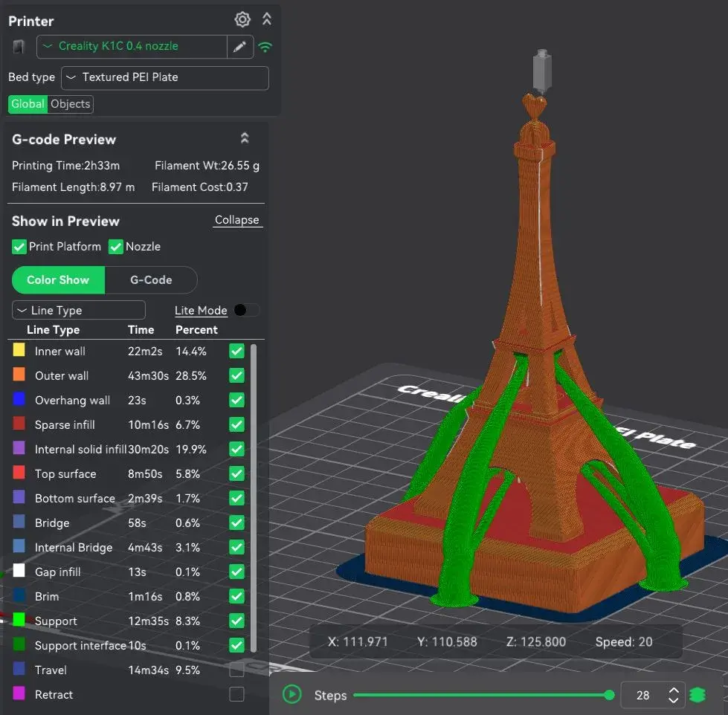Hide Support lines via checkbox
728x715 pixels.
click(x=236, y=621)
